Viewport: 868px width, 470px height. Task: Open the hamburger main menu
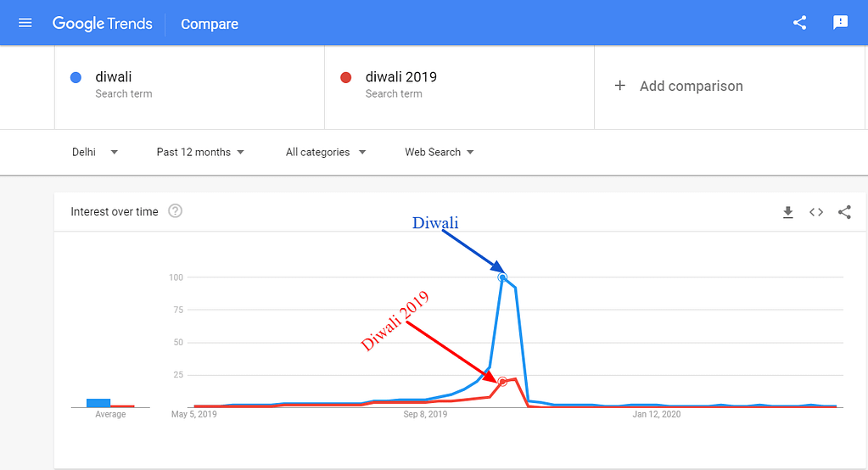pyautogui.click(x=25, y=23)
